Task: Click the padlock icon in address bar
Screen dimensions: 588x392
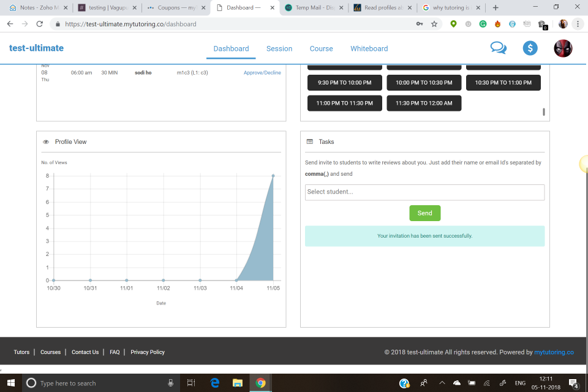Action: click(x=57, y=24)
